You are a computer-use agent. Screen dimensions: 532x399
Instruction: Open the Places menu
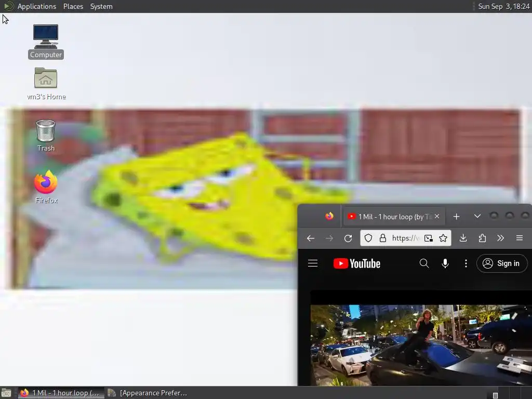pyautogui.click(x=73, y=6)
